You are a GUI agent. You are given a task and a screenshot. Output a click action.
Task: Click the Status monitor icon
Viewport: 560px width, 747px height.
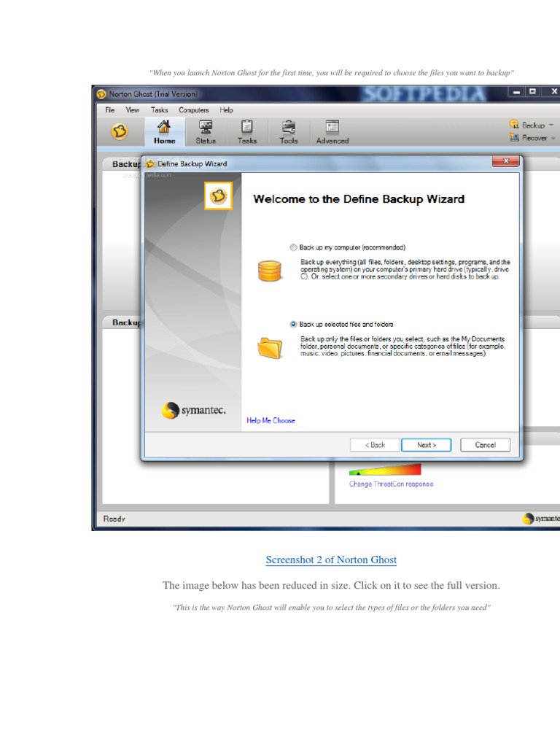pos(206,127)
